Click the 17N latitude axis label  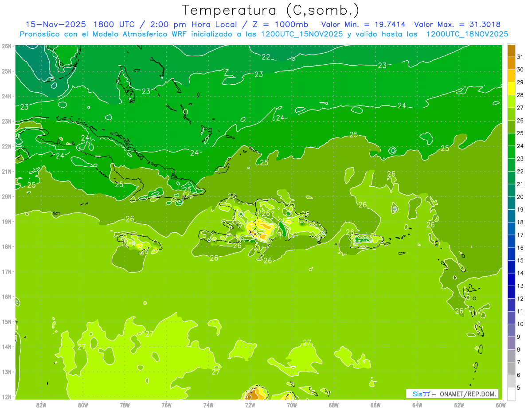tap(7, 271)
